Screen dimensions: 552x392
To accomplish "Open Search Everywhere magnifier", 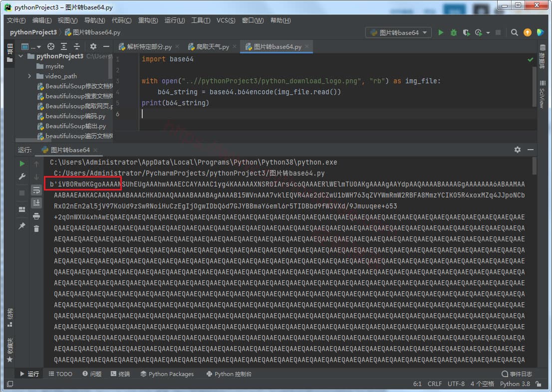I will pos(515,32).
